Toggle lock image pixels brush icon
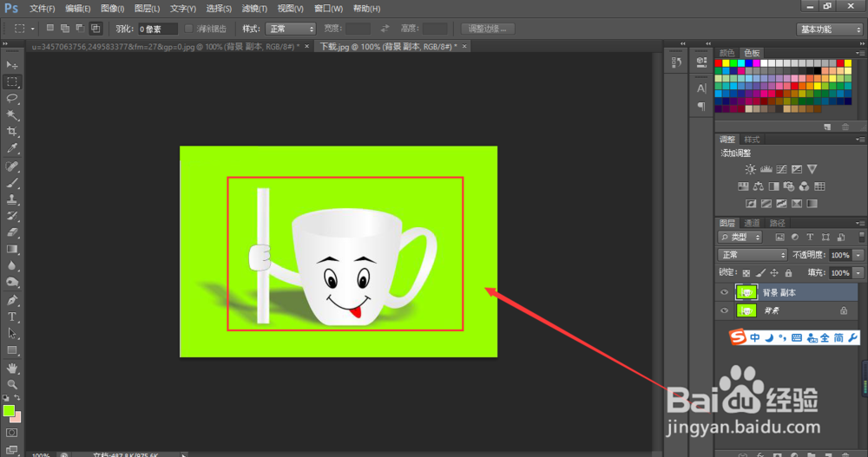Screen dimensions: 868x457 [x=760, y=273]
